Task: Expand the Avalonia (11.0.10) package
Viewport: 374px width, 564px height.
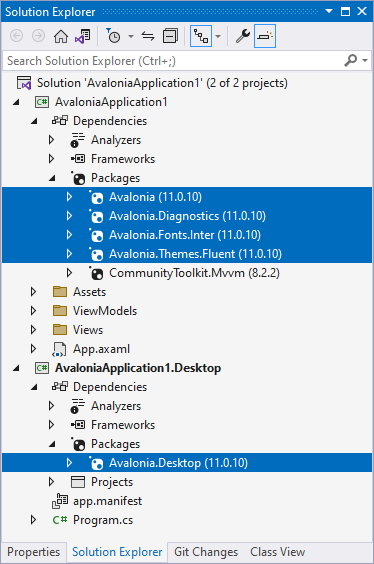Action: [x=69, y=197]
